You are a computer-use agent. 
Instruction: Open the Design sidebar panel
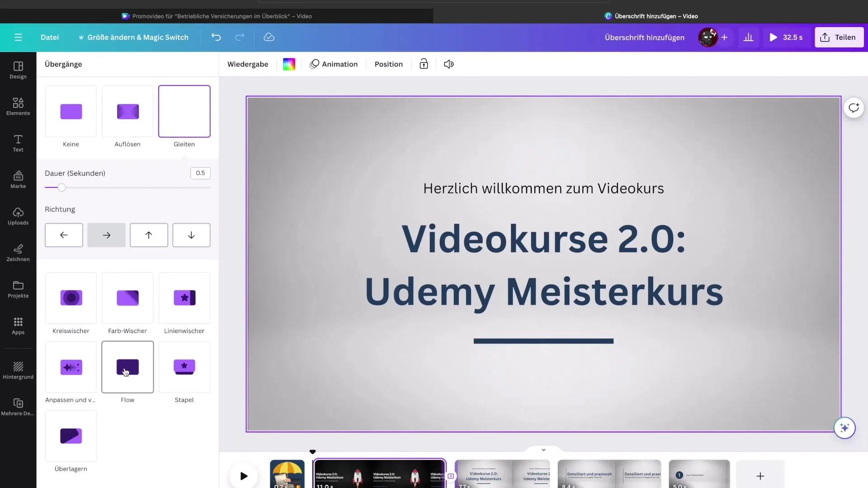18,70
